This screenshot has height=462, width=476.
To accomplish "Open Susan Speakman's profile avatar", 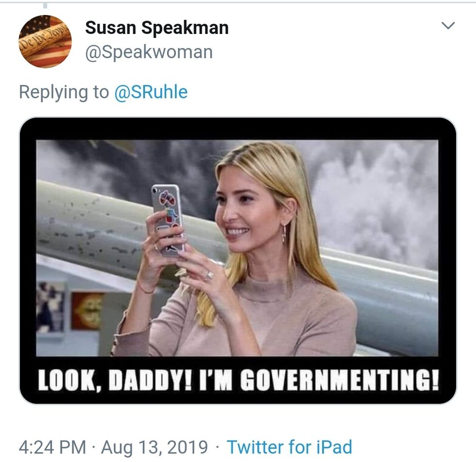I will (45, 41).
